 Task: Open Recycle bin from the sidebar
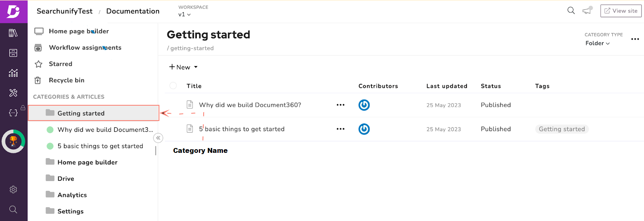click(66, 80)
